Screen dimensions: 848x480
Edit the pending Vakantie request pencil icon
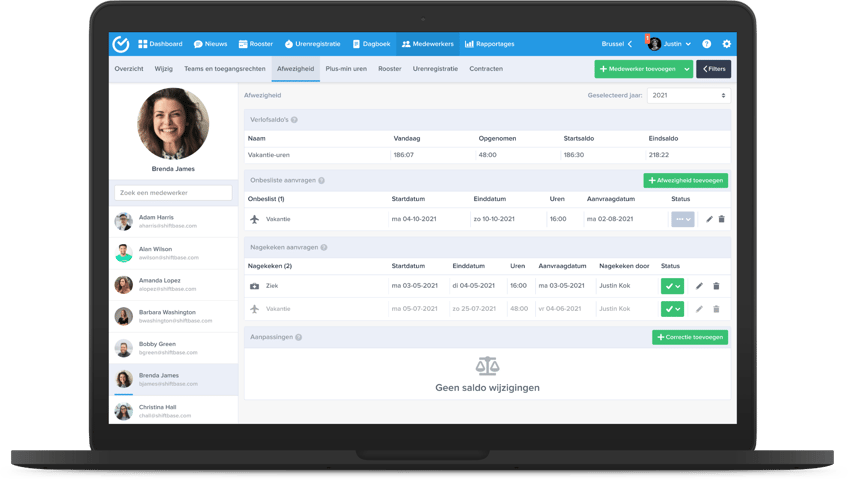point(709,219)
